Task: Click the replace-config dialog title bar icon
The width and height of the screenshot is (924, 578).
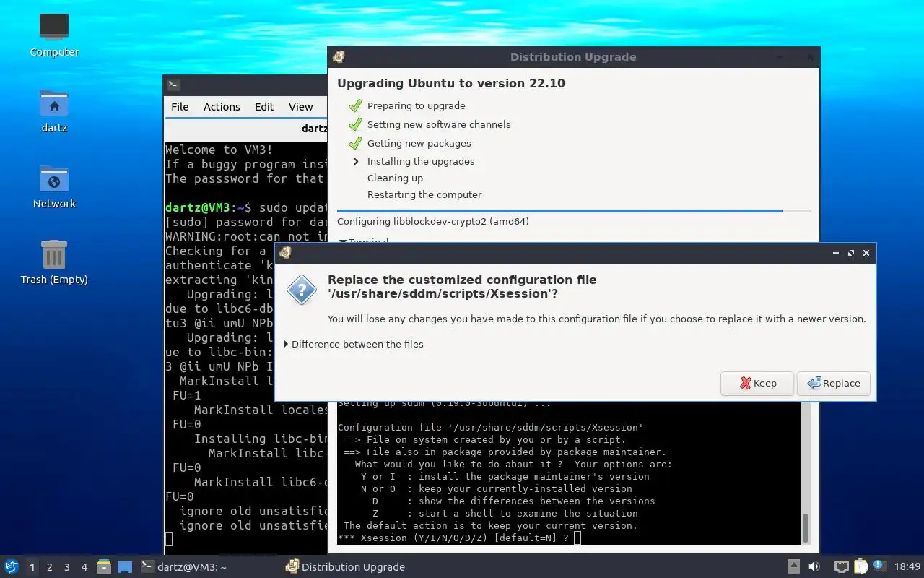Action: tap(285, 253)
